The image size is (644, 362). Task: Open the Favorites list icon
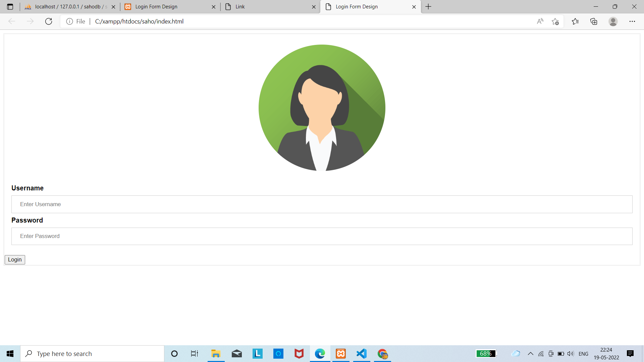click(x=575, y=21)
